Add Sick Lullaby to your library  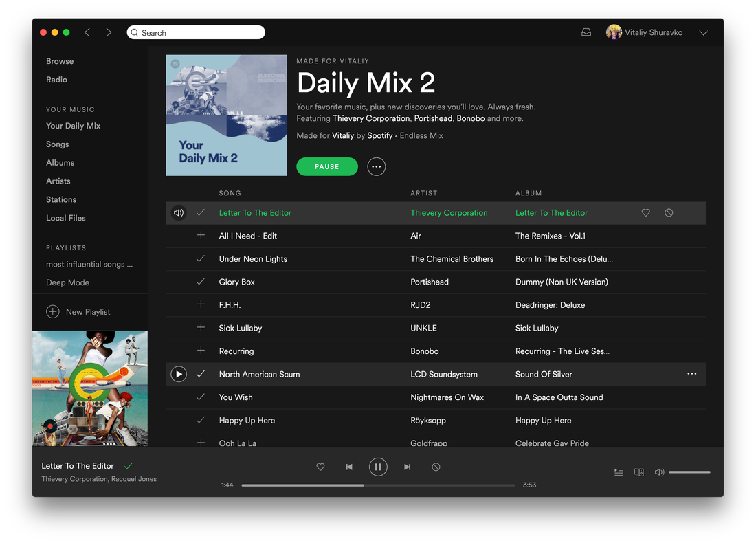click(201, 327)
